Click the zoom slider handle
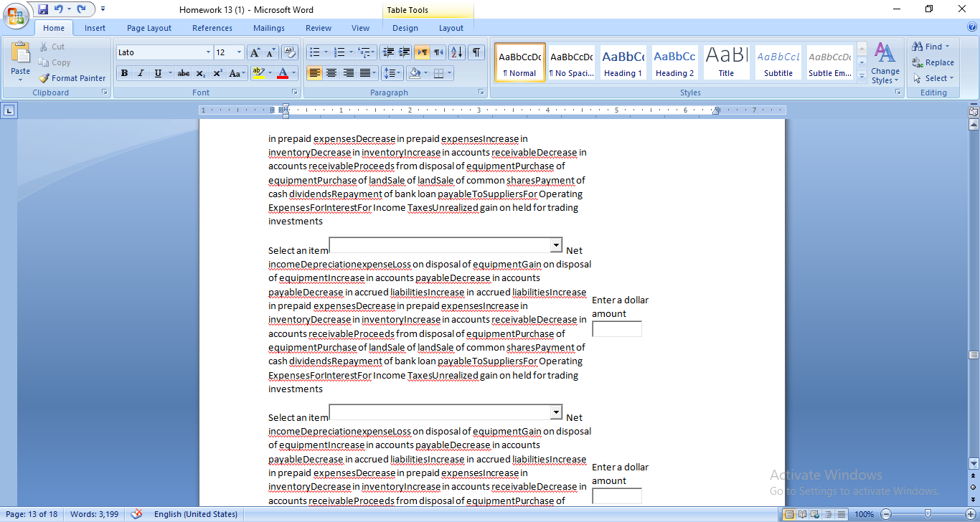The width and height of the screenshot is (980, 522). pos(928,514)
